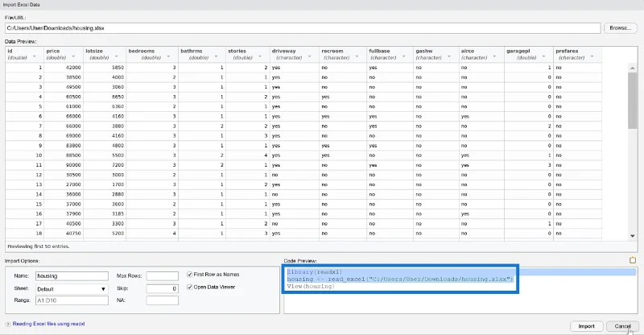Select lotsize cell 7200

click(105, 165)
